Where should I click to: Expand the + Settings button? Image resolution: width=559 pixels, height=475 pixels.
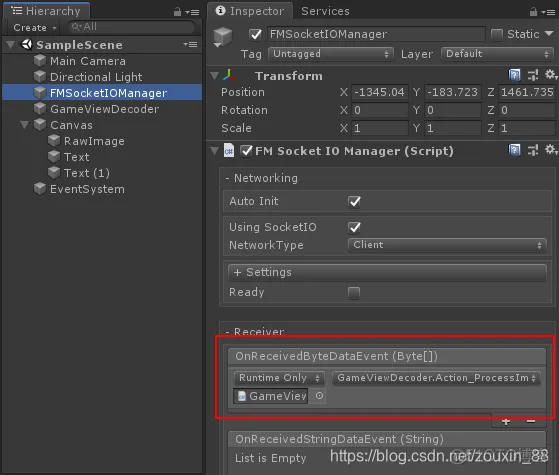click(387, 272)
